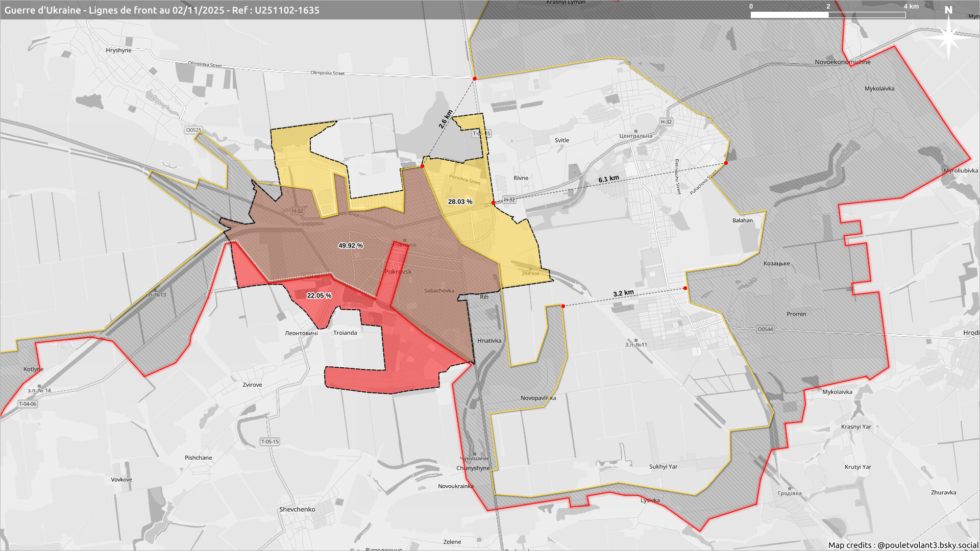Click the 2.6 km distance label
The width and height of the screenshot is (980, 551).
click(445, 119)
